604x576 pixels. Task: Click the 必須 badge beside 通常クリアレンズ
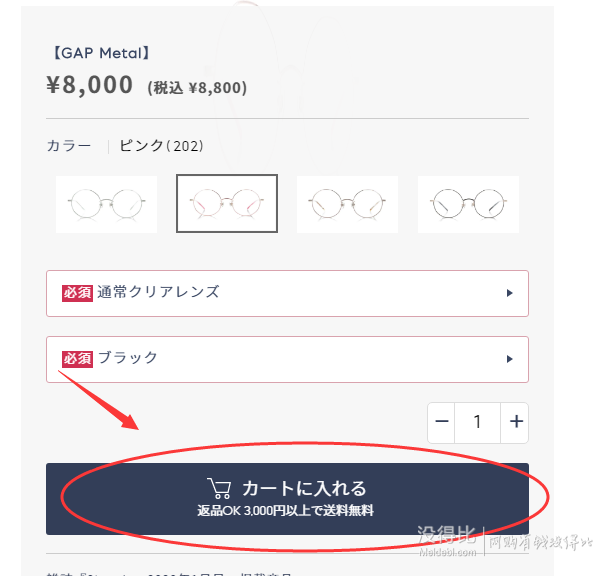(77, 293)
